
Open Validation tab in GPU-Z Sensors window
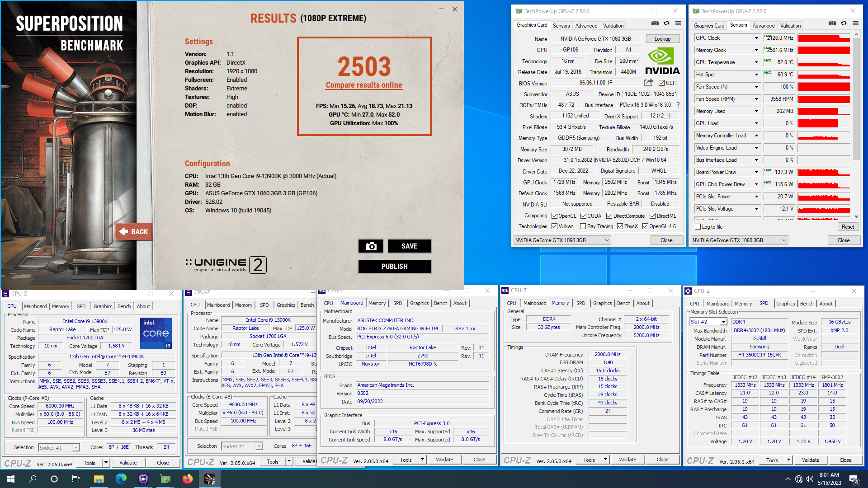(790, 26)
